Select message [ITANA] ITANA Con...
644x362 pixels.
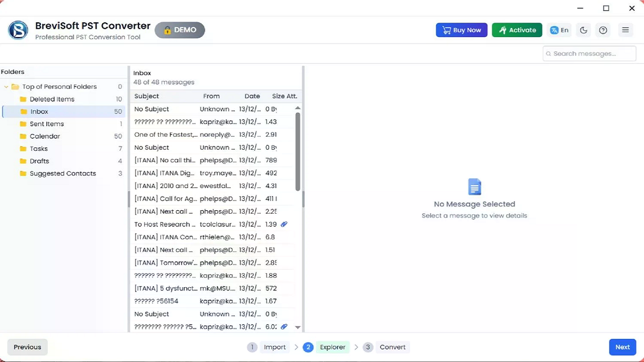(212, 237)
